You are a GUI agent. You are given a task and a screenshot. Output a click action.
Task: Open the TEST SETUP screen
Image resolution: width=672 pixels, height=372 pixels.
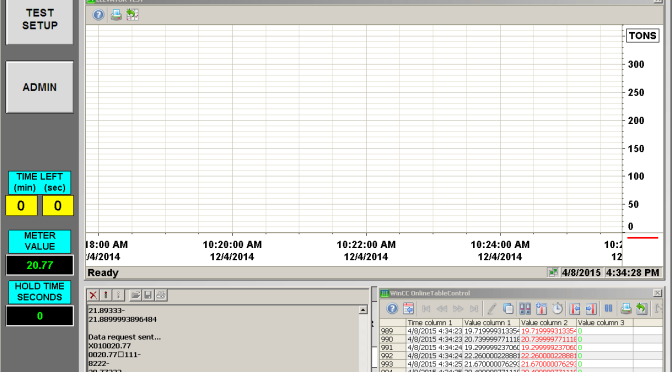coord(39,20)
